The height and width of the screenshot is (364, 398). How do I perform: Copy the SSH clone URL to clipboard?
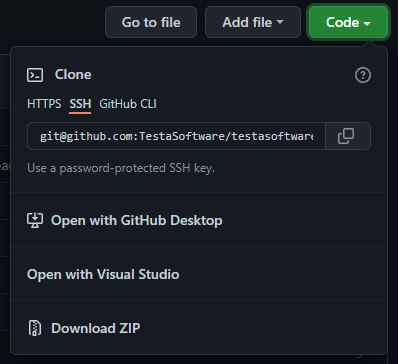pos(348,136)
